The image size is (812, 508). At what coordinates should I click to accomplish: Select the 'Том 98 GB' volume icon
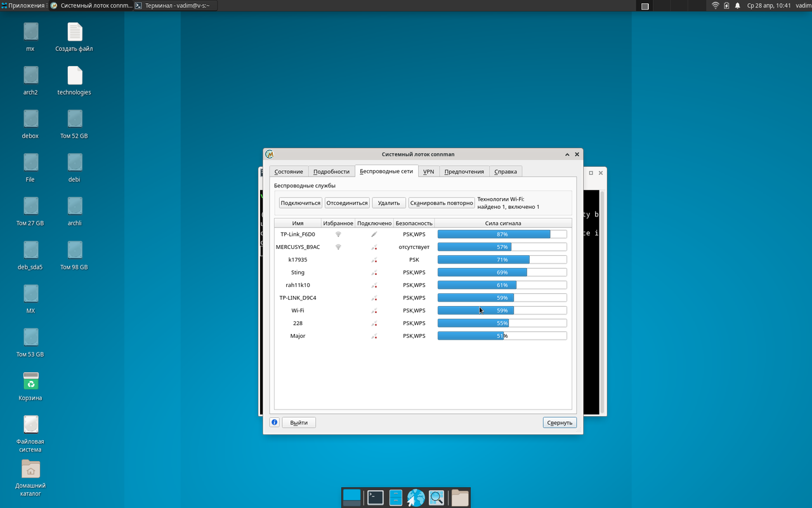(x=74, y=250)
